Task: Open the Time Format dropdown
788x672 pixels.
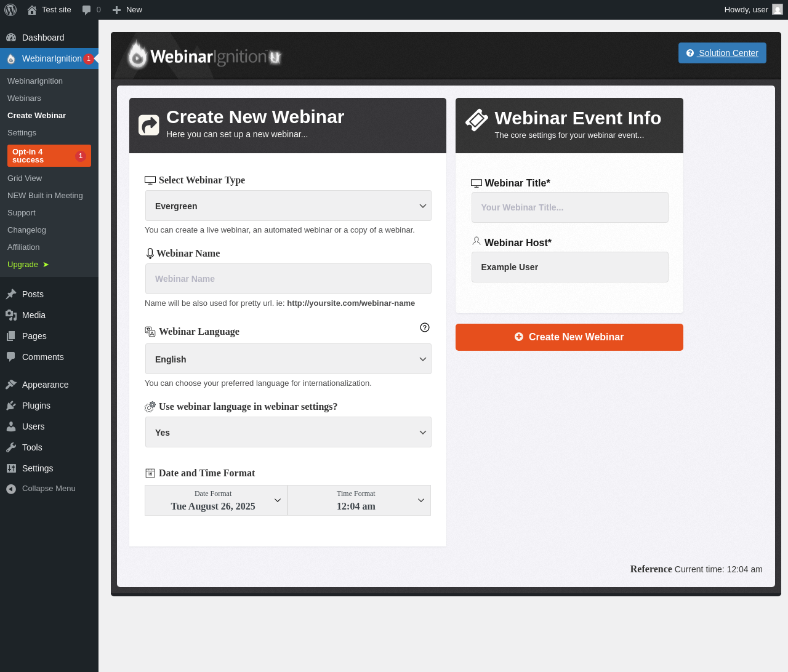Action: coord(359,500)
